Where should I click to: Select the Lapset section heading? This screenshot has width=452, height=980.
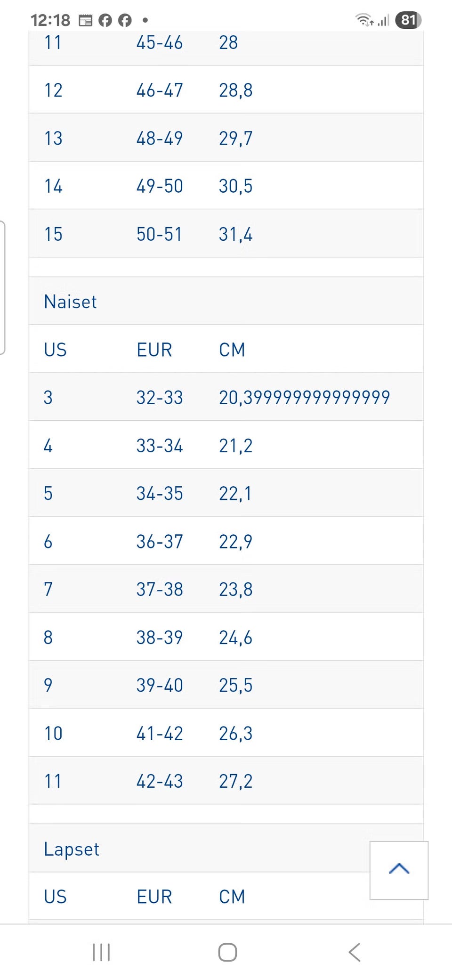pos(72,849)
